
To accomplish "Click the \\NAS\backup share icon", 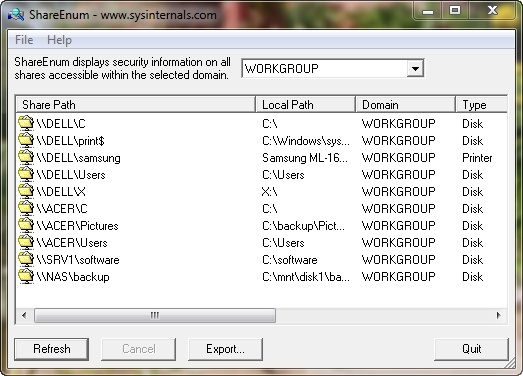I will (26, 276).
